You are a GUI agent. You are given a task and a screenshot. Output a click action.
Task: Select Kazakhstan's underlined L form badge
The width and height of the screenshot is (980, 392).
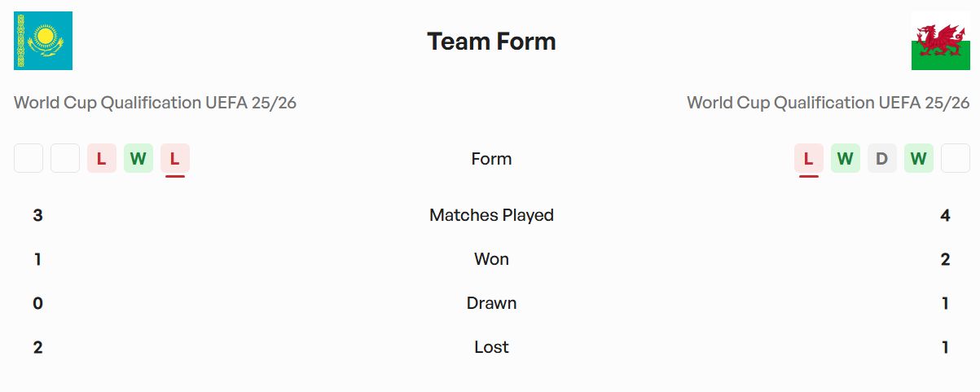pyautogui.click(x=175, y=158)
